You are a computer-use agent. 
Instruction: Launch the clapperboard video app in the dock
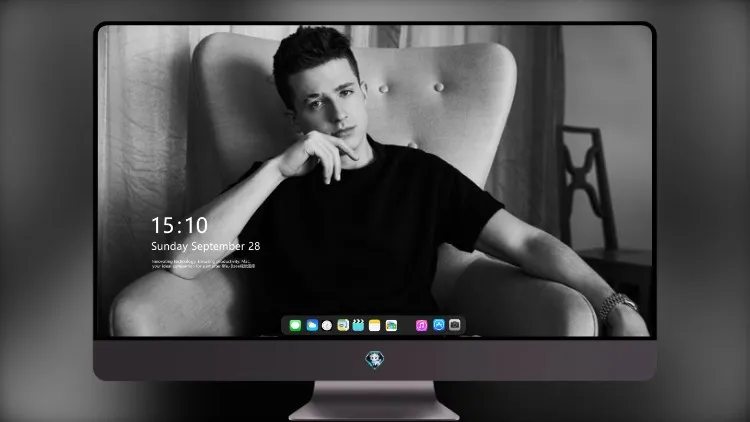tap(358, 325)
